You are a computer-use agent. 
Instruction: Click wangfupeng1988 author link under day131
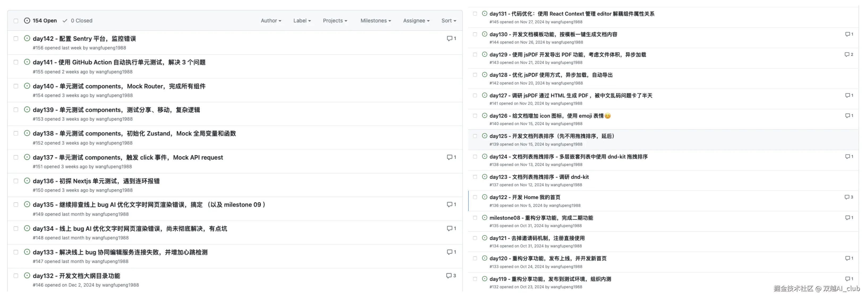[566, 22]
